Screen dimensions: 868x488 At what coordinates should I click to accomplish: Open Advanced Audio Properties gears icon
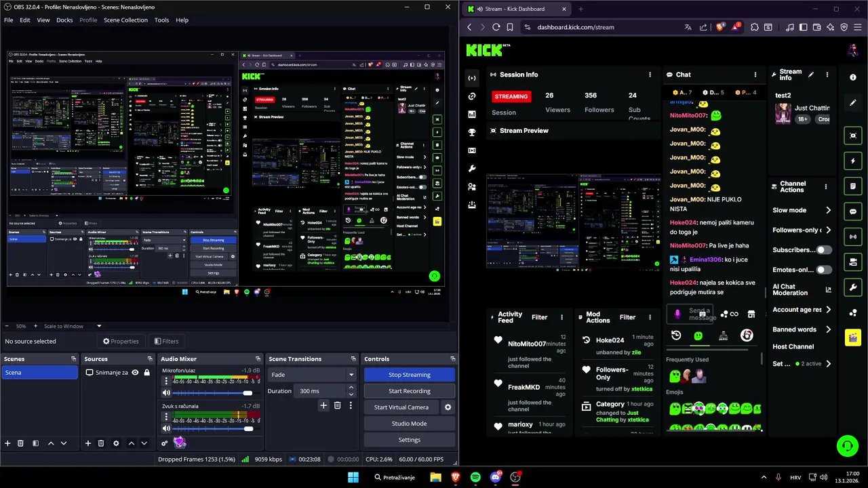click(x=164, y=443)
